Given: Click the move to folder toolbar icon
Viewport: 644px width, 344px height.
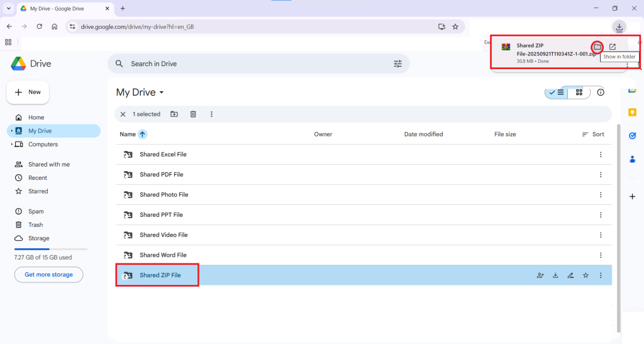Looking at the screenshot, I should pyautogui.click(x=174, y=114).
